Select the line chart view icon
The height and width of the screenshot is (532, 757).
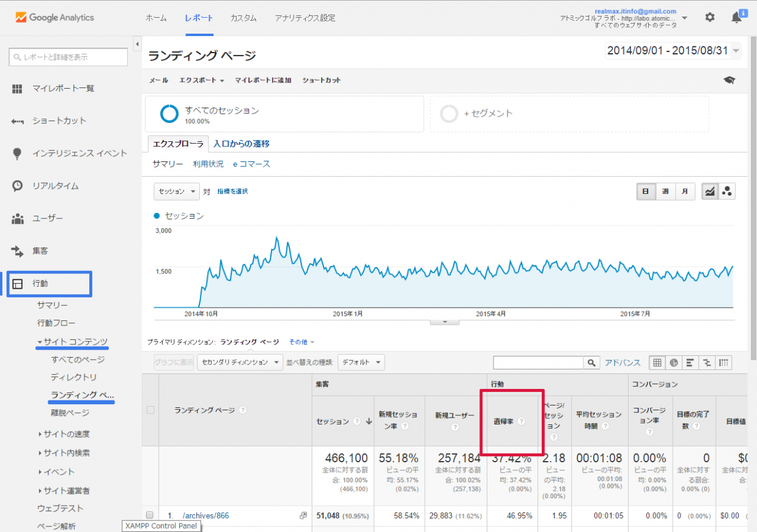coord(710,191)
